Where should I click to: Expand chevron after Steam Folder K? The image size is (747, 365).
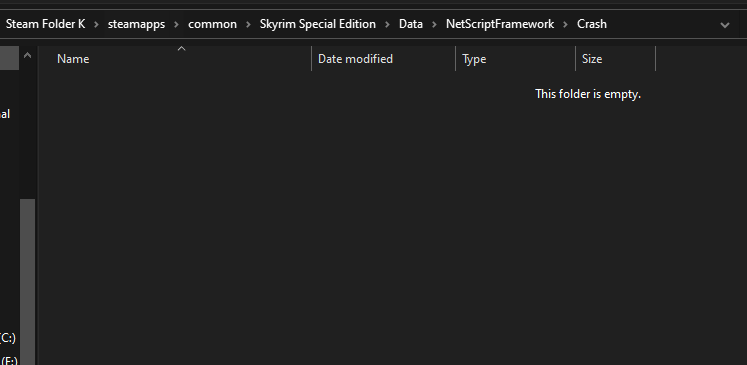(x=97, y=24)
